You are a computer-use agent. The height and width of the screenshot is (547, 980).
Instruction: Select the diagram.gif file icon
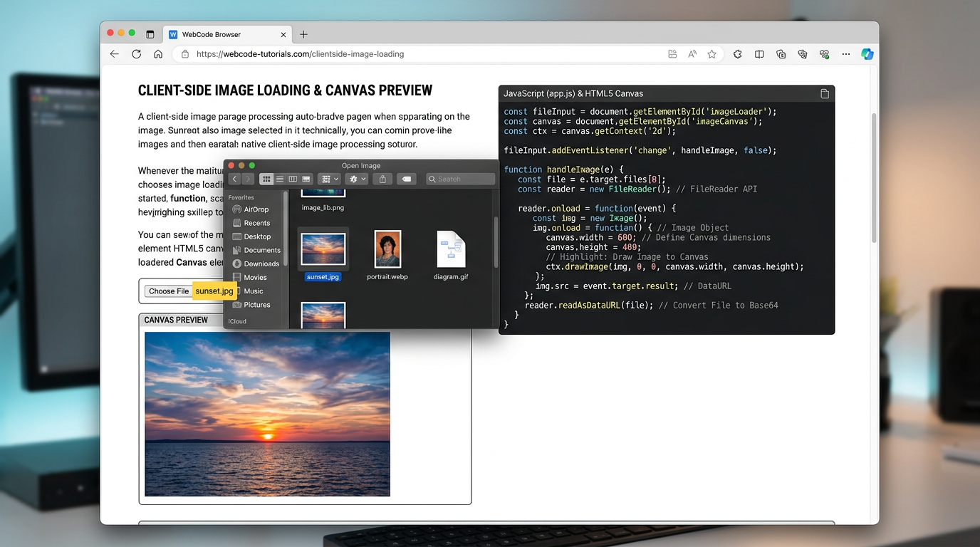[451, 249]
